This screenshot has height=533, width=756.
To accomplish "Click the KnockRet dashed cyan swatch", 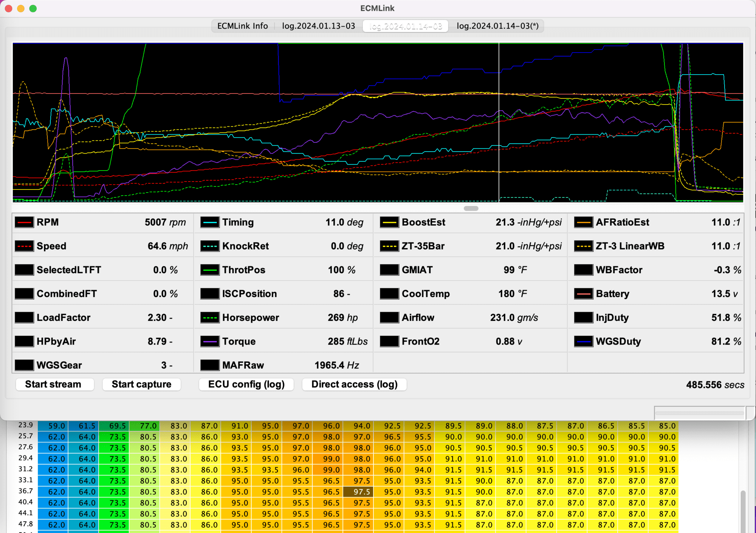I will click(x=210, y=246).
